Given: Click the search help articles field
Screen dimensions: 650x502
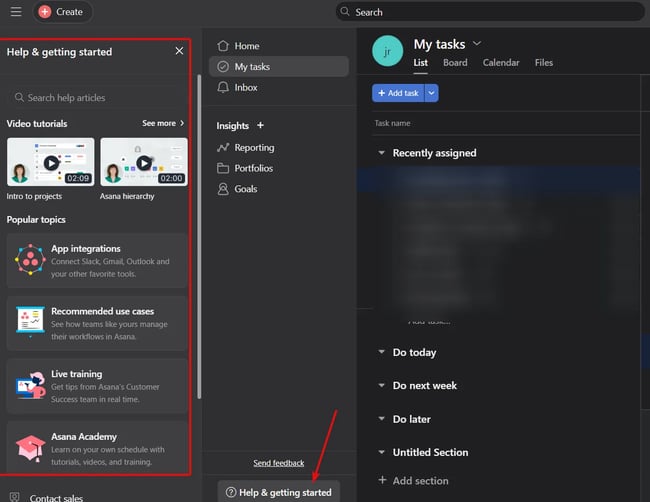Looking at the screenshot, I should tap(100, 98).
